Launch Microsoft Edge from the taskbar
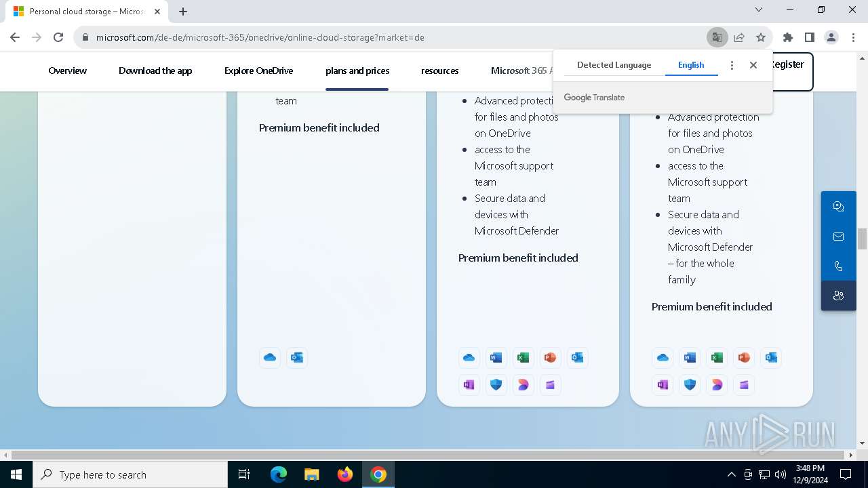Viewport: 868px width, 488px height. [279, 474]
